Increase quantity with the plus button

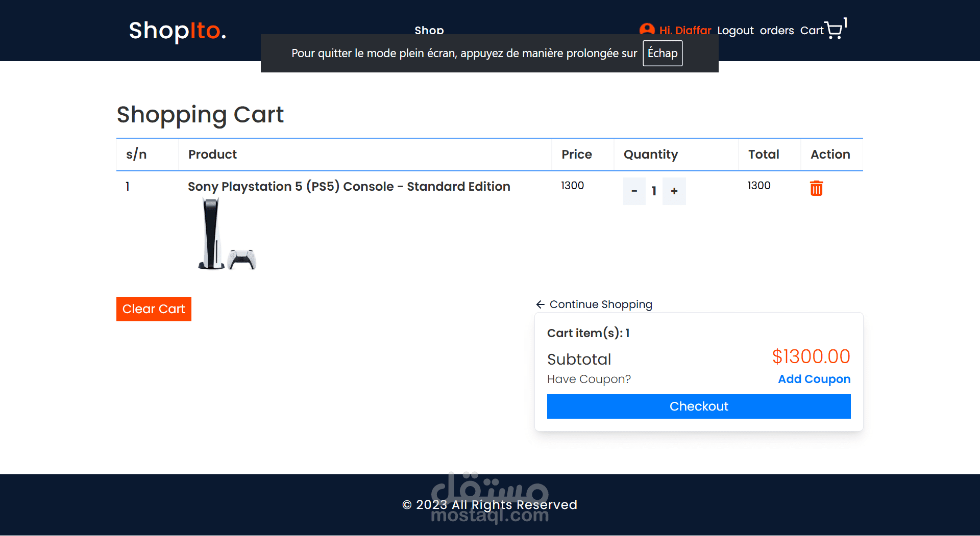pos(674,191)
